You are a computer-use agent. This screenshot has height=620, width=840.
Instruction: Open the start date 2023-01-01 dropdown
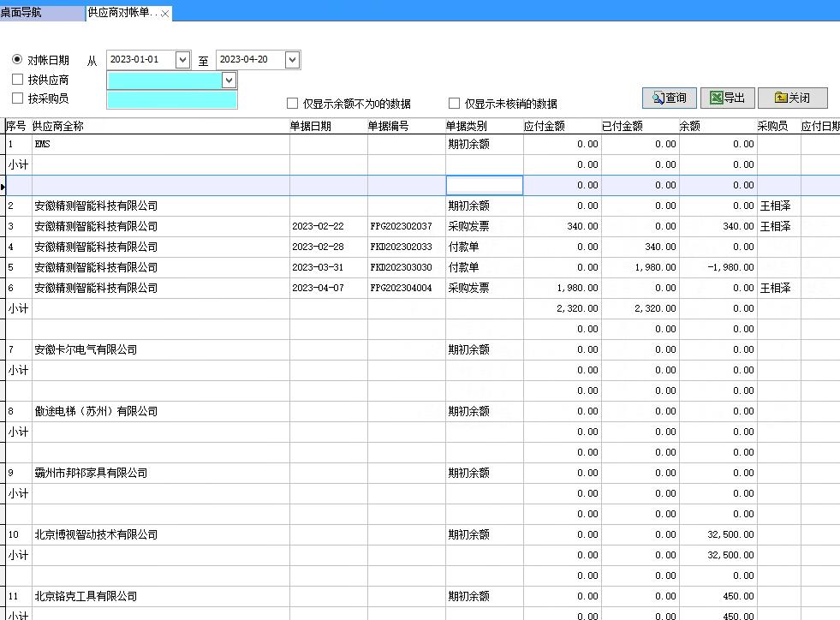coord(182,60)
